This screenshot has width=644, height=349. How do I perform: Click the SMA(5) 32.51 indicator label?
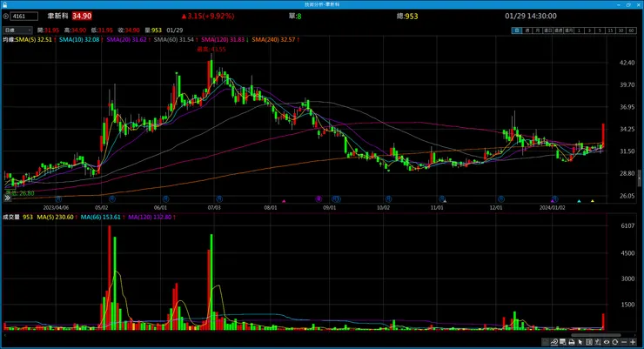(x=34, y=39)
